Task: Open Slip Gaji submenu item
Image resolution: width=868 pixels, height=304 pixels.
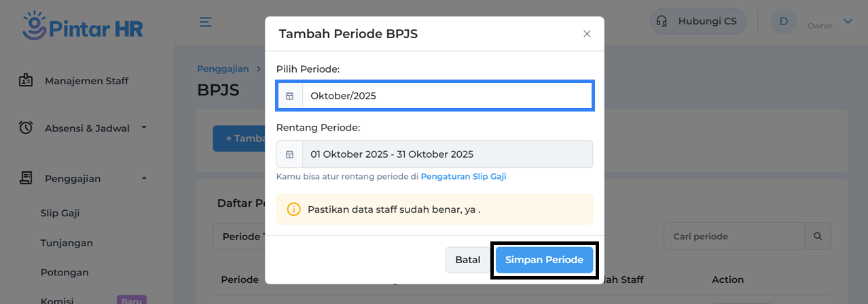Action: pyautogui.click(x=60, y=213)
